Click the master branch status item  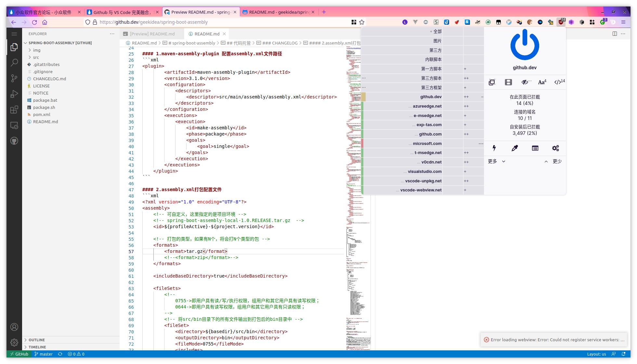44,354
